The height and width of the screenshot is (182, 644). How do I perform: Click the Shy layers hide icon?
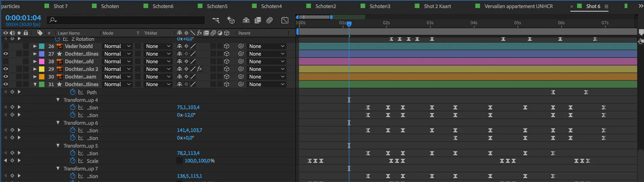pyautogui.click(x=246, y=20)
